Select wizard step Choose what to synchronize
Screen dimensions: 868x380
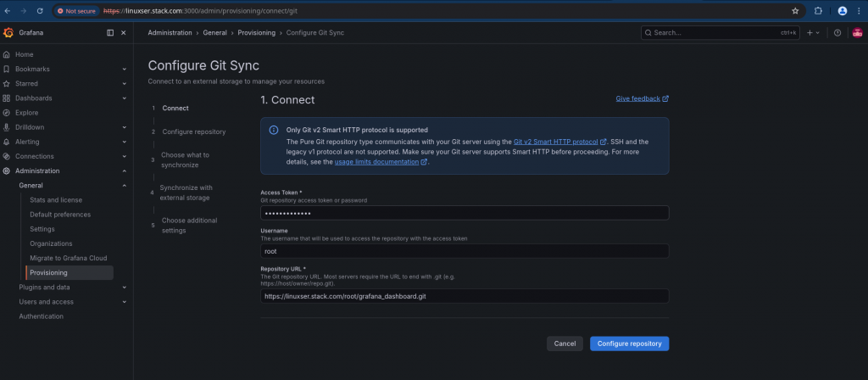[x=185, y=160]
